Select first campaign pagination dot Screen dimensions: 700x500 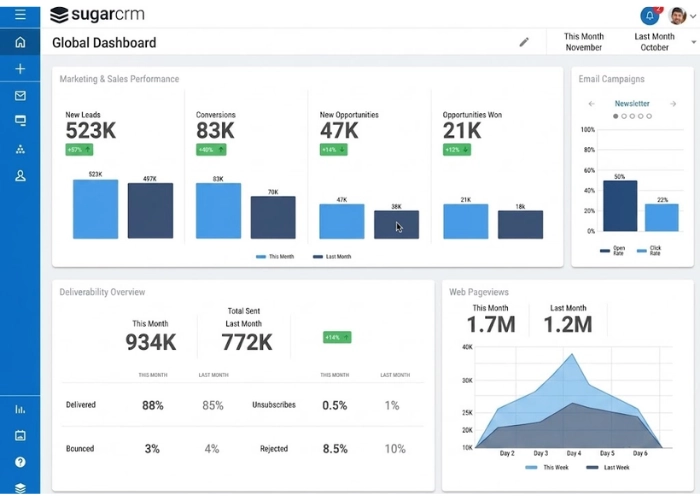[x=616, y=116]
